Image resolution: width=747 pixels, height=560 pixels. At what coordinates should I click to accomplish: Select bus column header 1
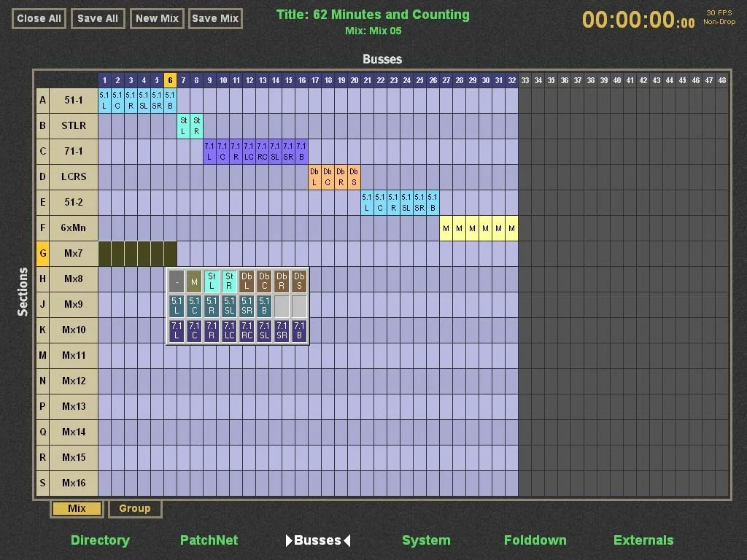pyautogui.click(x=104, y=80)
